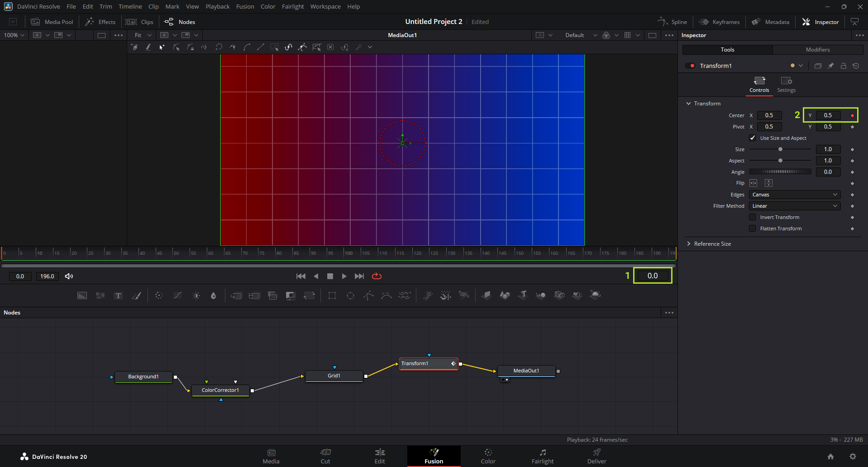Enable Flatten Transform checkbox
Image resolution: width=868 pixels, height=467 pixels.
[753, 229]
